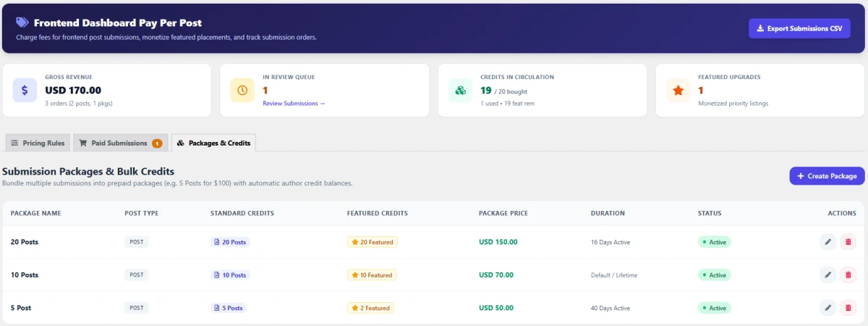
Task: Click the coins icon for Credits in Circulation
Action: tap(460, 91)
